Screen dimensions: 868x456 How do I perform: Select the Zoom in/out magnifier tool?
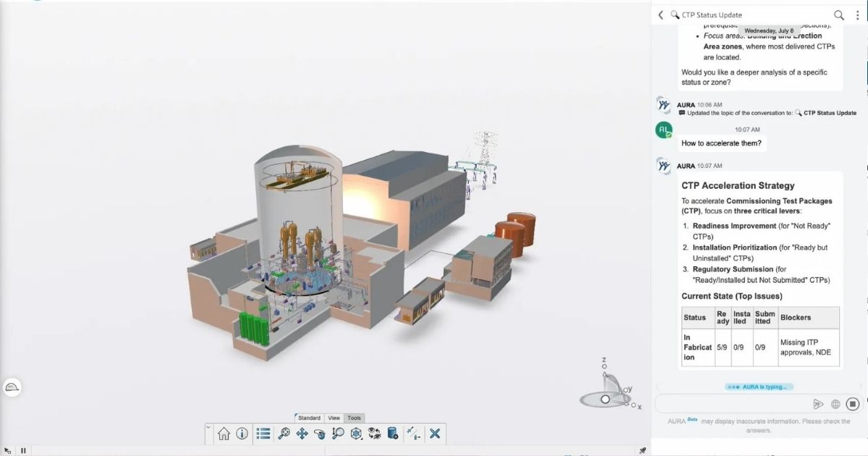[338, 434]
